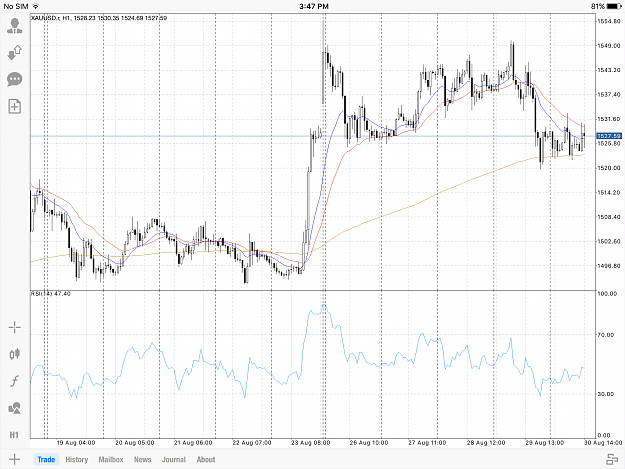Switch to the History tab

click(x=77, y=459)
